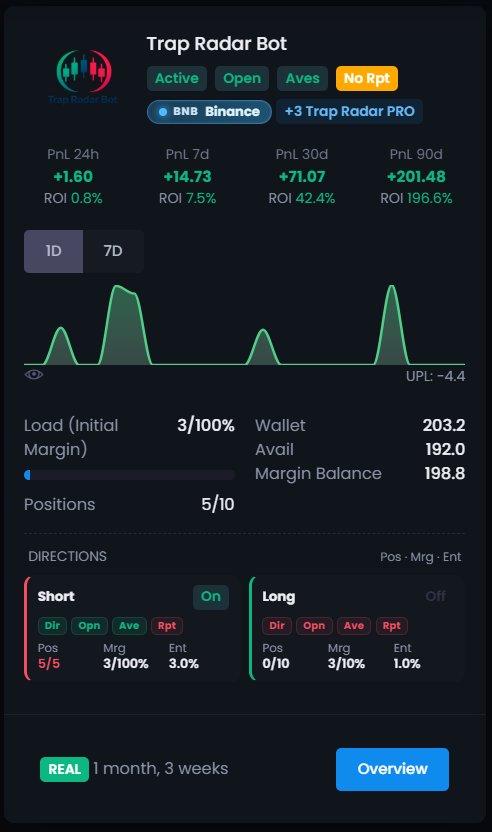Click Load value 3/100%

206,426
